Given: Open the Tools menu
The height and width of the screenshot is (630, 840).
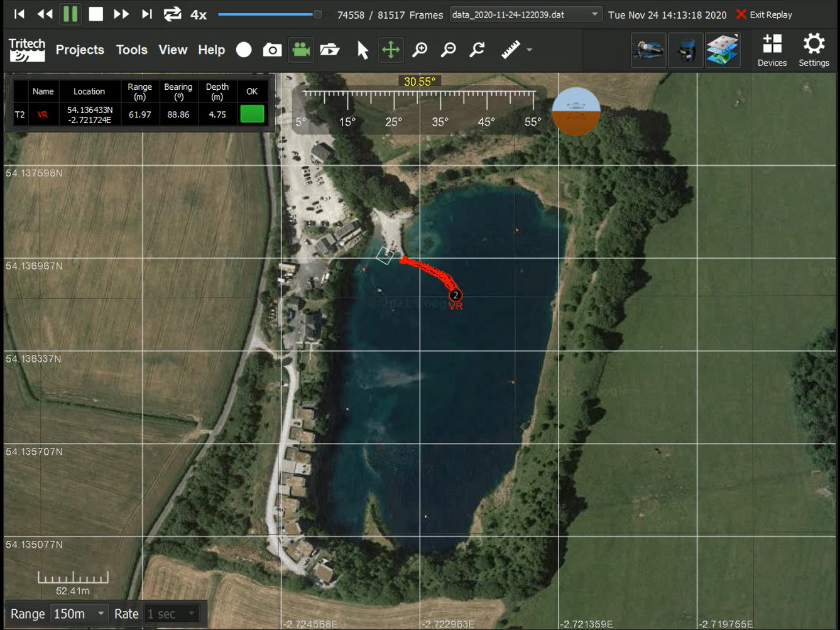Looking at the screenshot, I should click(131, 50).
